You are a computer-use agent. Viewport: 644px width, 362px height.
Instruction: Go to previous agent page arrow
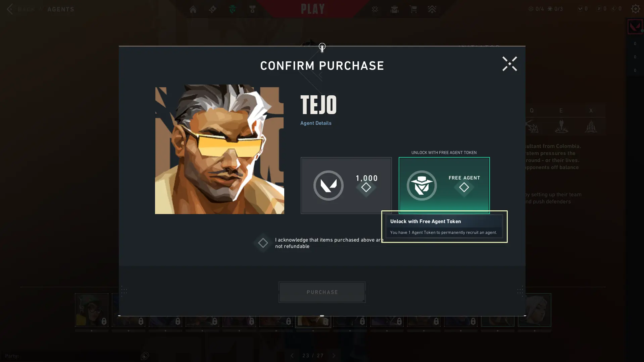pyautogui.click(x=292, y=356)
